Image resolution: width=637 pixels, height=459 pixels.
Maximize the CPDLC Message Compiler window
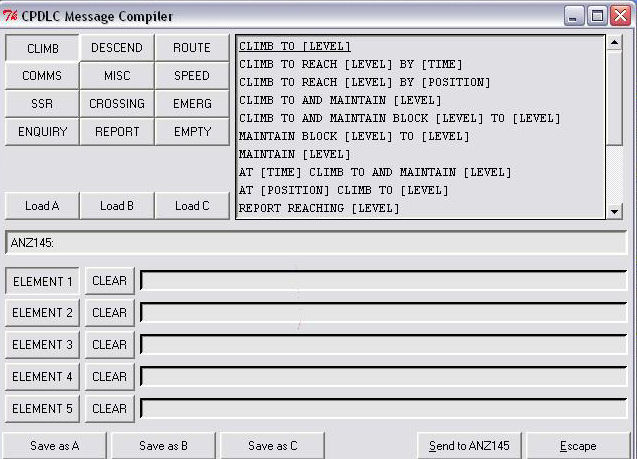pyautogui.click(x=597, y=16)
